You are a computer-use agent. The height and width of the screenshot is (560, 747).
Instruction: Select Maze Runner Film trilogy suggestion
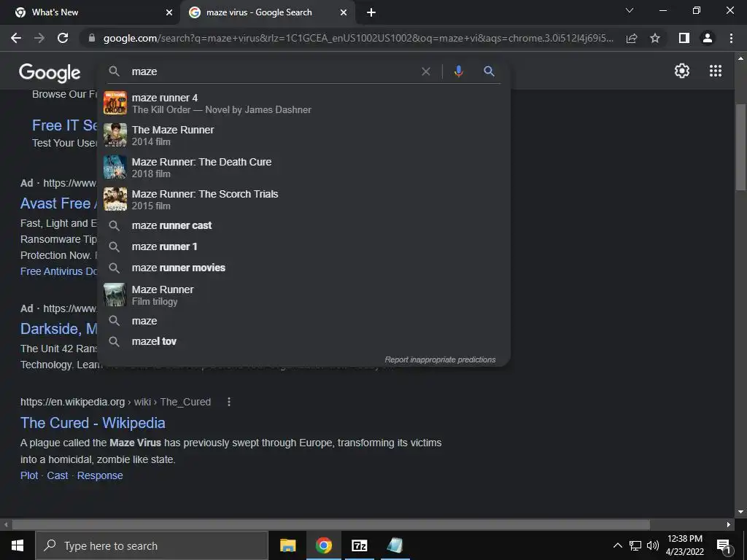click(303, 295)
